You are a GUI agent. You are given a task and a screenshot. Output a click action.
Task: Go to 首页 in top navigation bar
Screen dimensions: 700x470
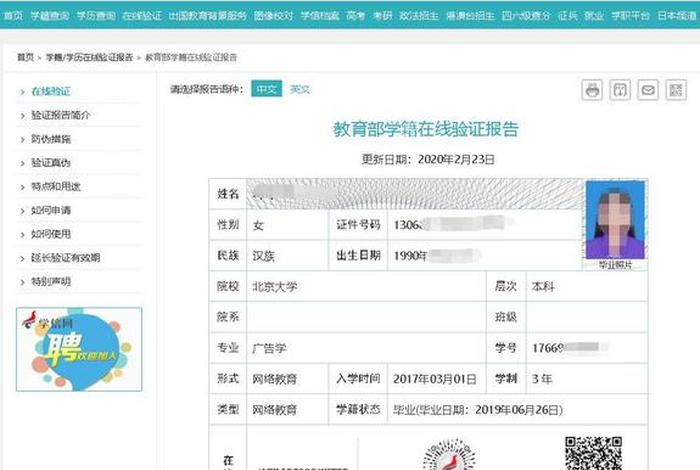[x=13, y=16]
